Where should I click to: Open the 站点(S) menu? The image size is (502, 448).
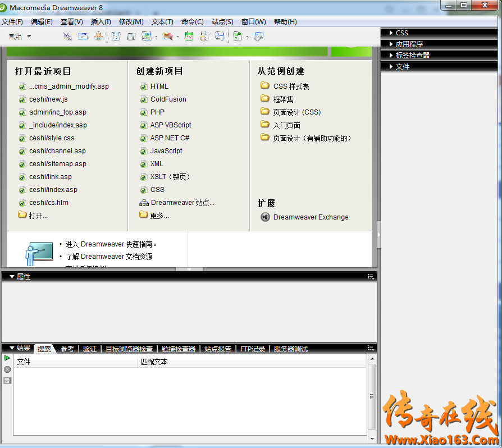point(222,22)
